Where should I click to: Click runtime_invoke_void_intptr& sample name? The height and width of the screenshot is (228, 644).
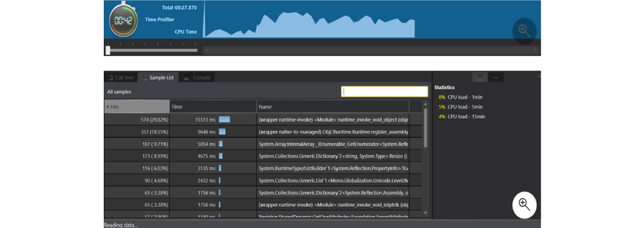coord(333,205)
